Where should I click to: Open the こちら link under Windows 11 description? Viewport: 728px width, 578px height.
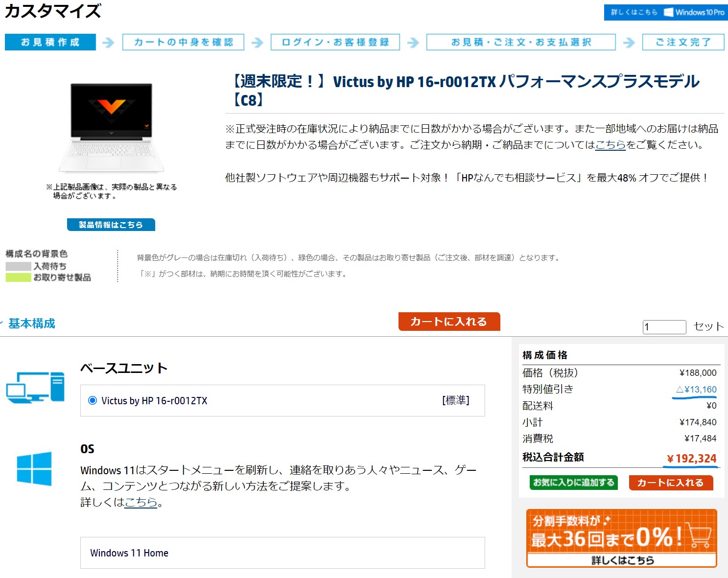[x=141, y=502]
